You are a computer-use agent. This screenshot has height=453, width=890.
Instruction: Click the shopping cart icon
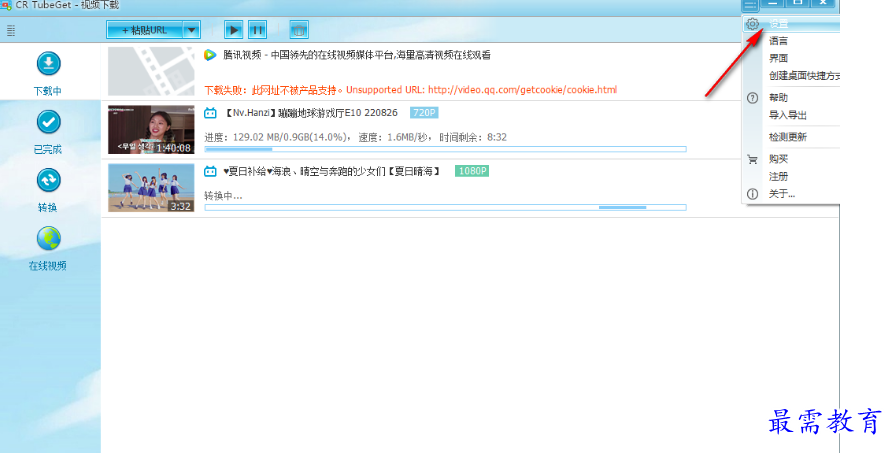tap(752, 160)
